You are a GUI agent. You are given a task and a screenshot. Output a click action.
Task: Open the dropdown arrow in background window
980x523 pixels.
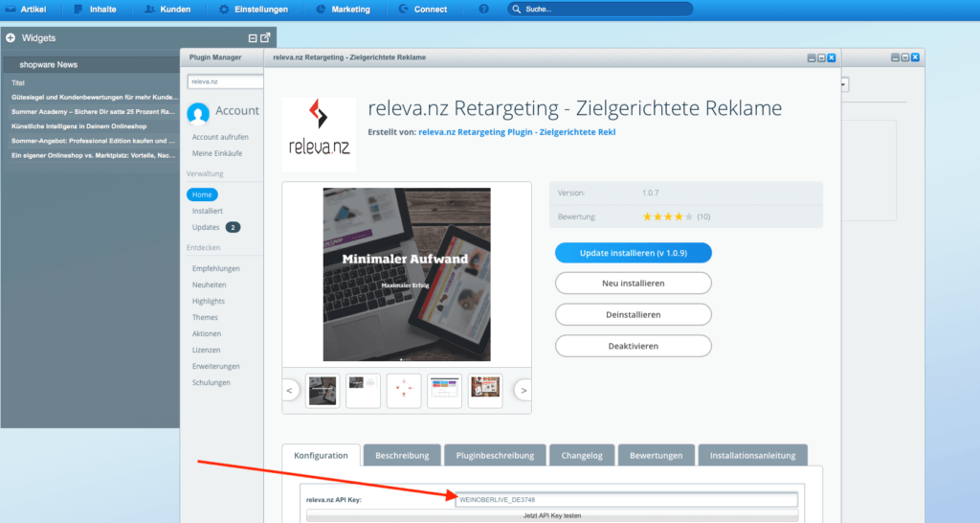pyautogui.click(x=844, y=84)
